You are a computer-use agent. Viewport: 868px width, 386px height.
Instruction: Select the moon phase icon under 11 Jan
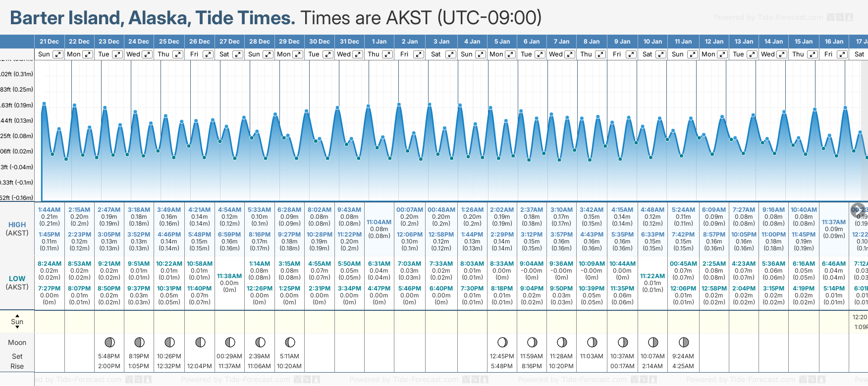(684, 342)
